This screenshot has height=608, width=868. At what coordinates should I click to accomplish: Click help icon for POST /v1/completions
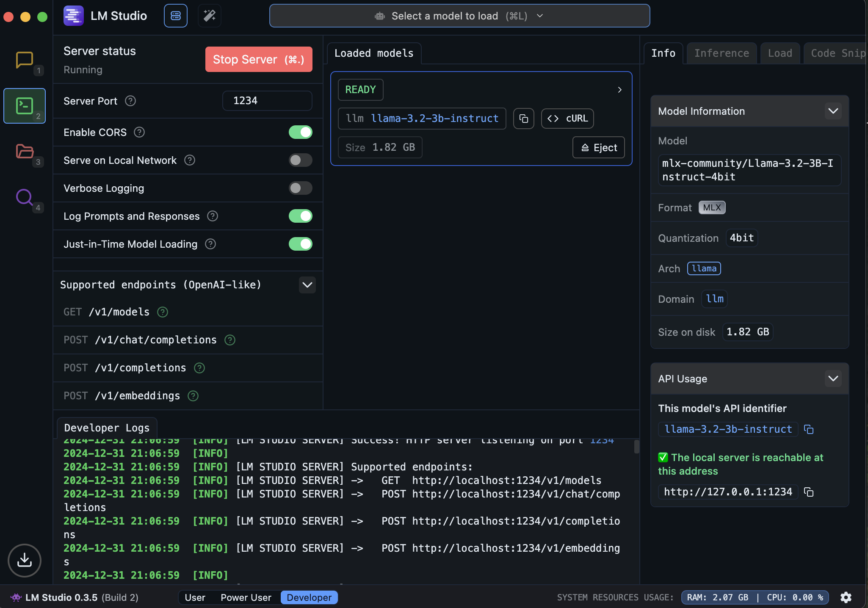click(x=199, y=368)
